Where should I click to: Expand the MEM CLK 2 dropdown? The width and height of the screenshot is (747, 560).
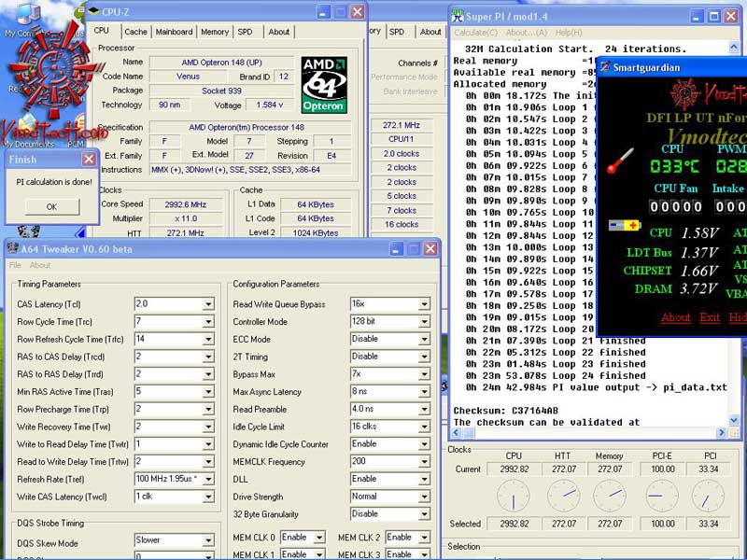coord(424,538)
